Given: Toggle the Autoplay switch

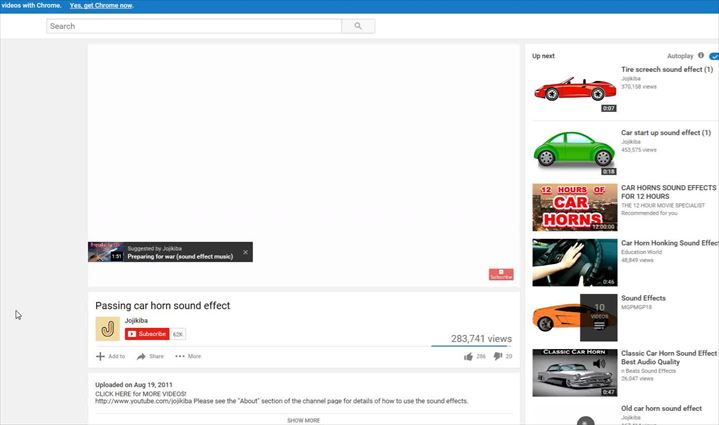Looking at the screenshot, I should coord(713,57).
